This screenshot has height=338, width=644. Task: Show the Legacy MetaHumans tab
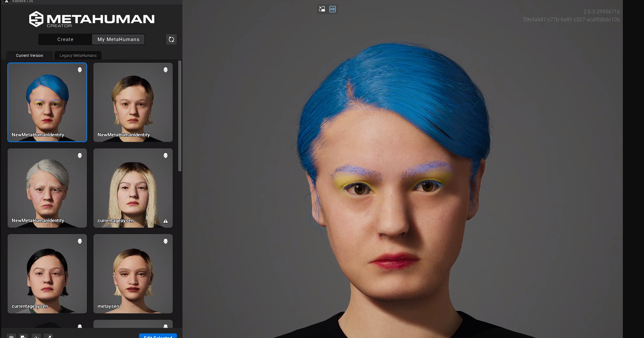coord(78,55)
